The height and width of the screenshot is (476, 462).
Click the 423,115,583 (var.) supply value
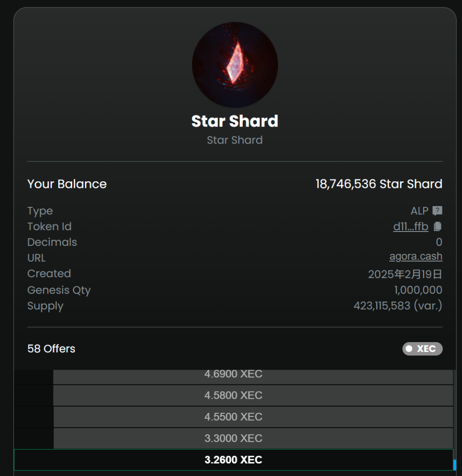397,306
